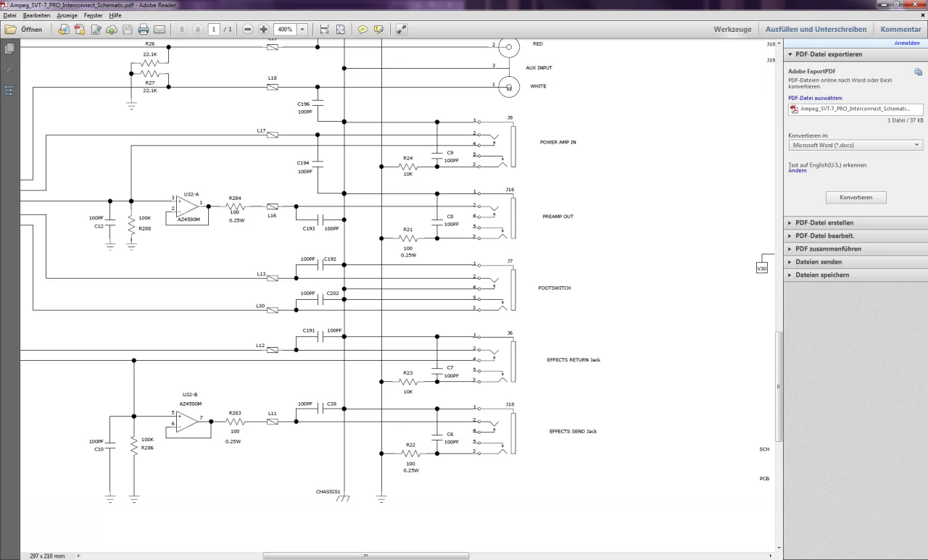The width and height of the screenshot is (928, 560).
Task: Select the highlight text tool
Action: pyautogui.click(x=378, y=30)
